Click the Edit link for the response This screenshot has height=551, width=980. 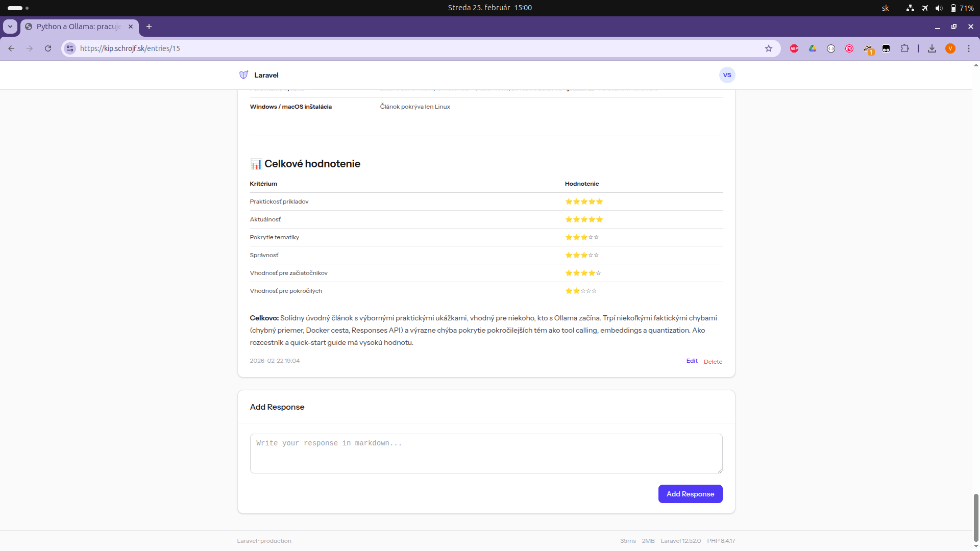pos(692,361)
